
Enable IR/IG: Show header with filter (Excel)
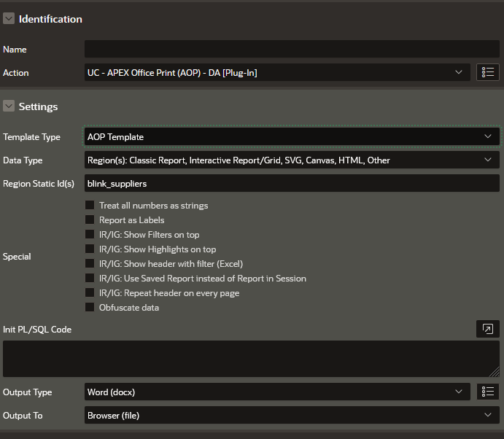click(90, 264)
